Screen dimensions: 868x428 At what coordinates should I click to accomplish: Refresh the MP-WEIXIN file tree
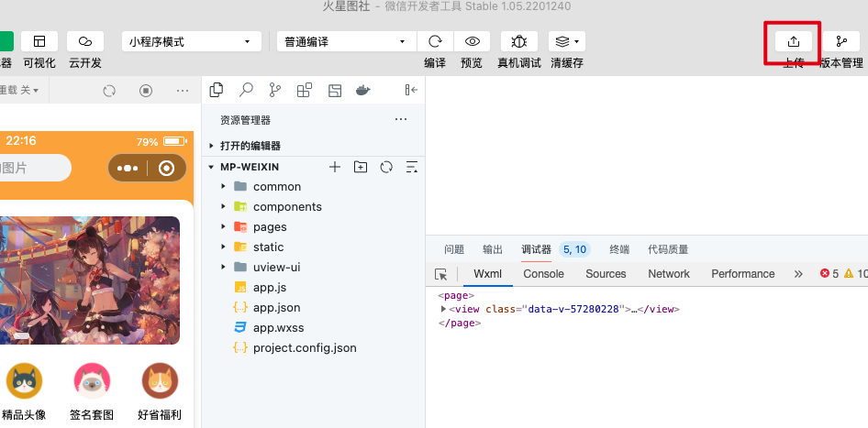coord(386,167)
